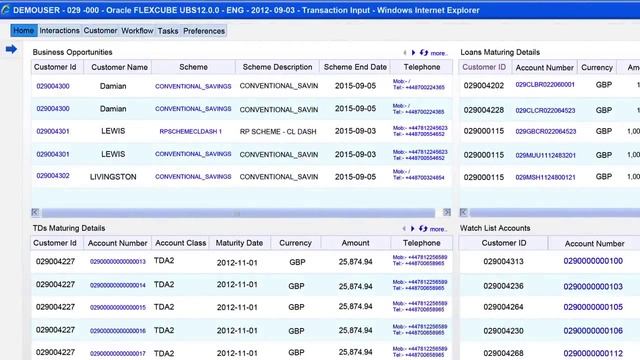Screen dimensions: 640x360
Task: Click Amount column header in TDs table
Action: (356, 243)
